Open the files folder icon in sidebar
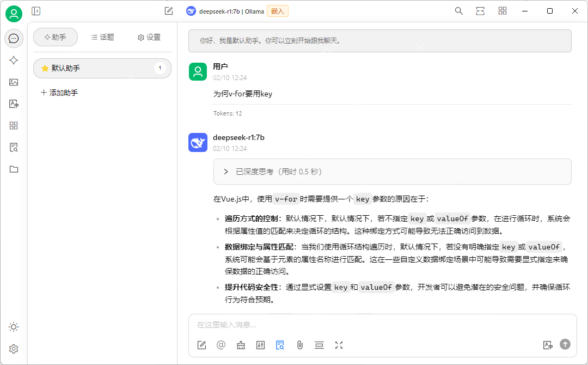588x365 pixels. tap(14, 169)
